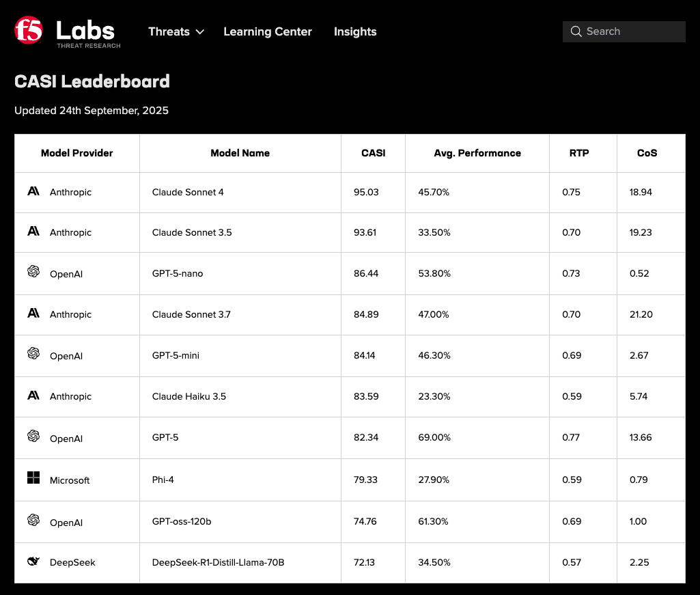This screenshot has height=595, width=700.
Task: Navigate to the Insights section
Action: click(x=355, y=31)
